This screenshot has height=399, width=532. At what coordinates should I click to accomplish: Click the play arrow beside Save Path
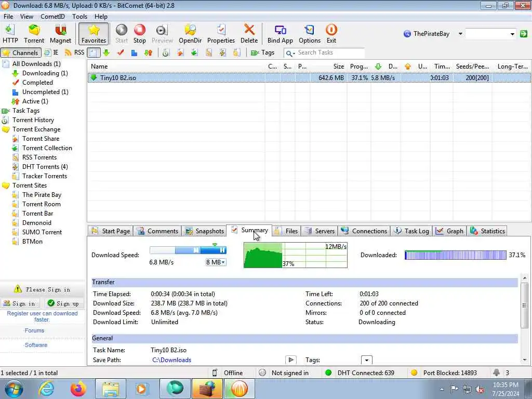click(x=291, y=360)
